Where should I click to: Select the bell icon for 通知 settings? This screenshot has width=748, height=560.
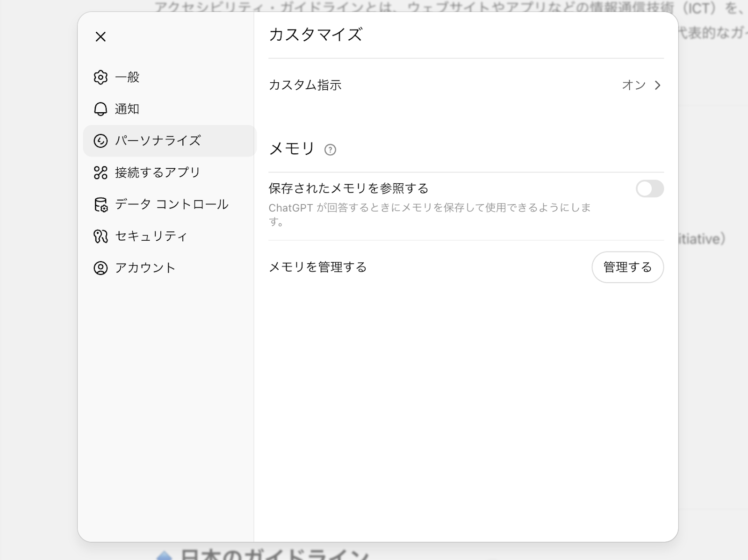[100, 109]
